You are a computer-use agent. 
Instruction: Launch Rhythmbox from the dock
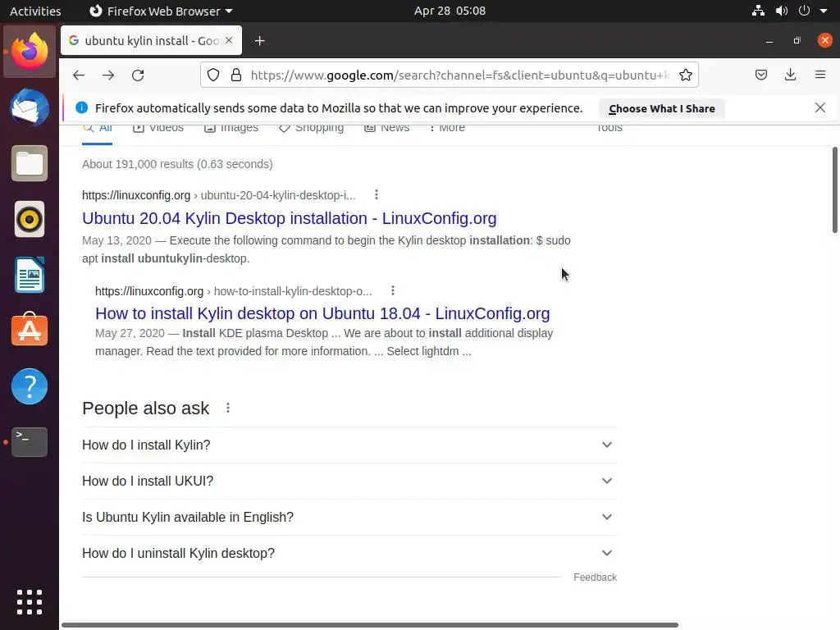(30, 219)
